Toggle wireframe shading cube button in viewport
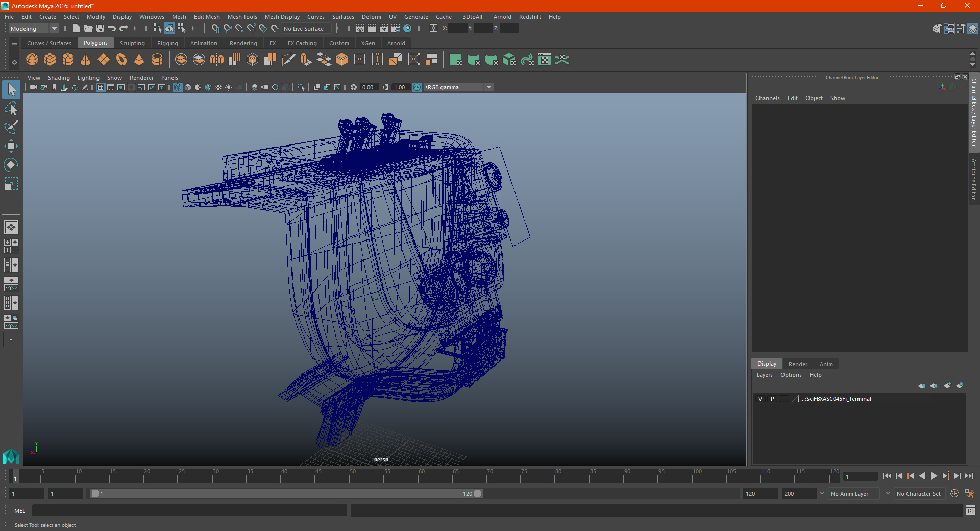 (x=178, y=87)
